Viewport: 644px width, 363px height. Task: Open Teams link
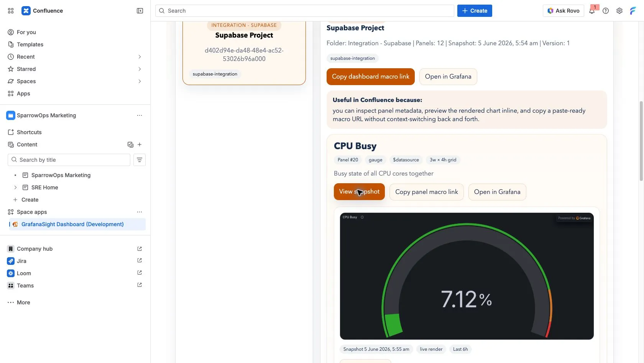tap(25, 286)
